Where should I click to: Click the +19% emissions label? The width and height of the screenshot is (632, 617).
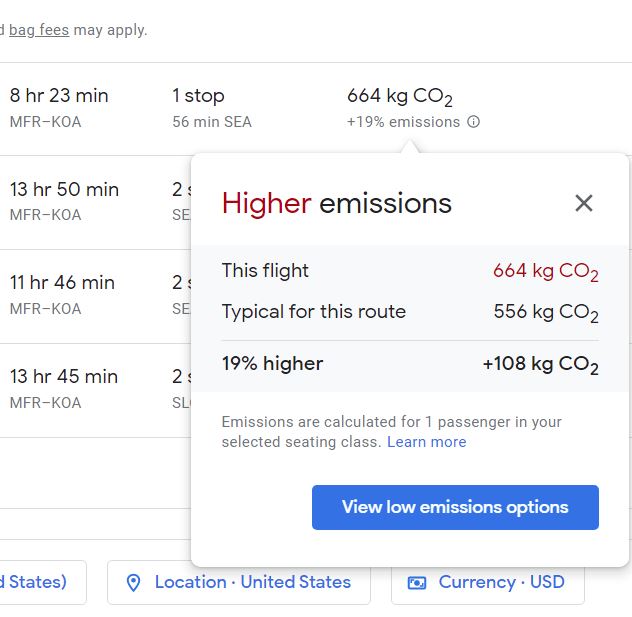tap(403, 122)
